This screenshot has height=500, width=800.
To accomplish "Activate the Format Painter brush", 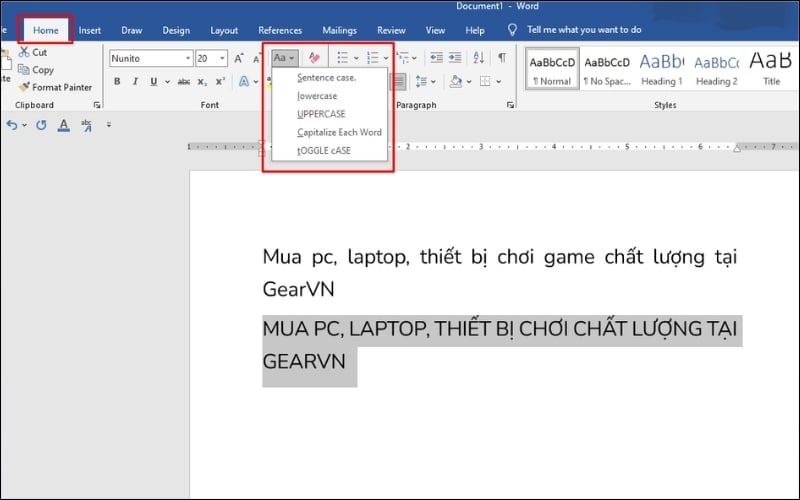I will (55, 87).
